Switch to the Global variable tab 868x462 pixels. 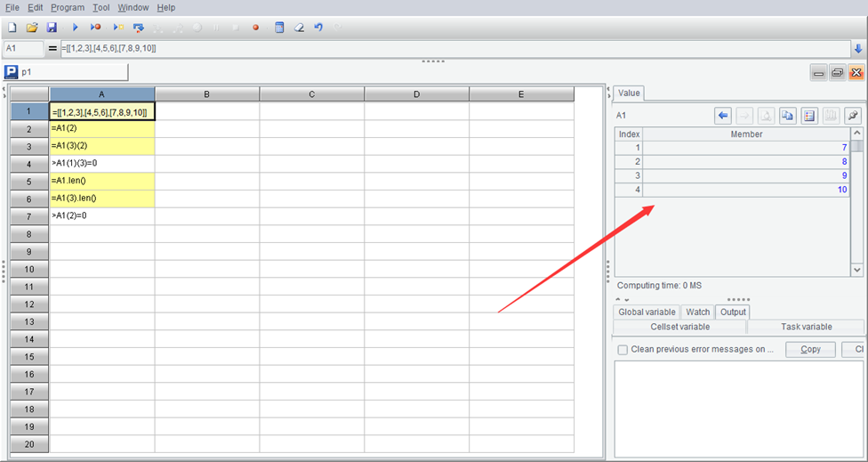(647, 312)
